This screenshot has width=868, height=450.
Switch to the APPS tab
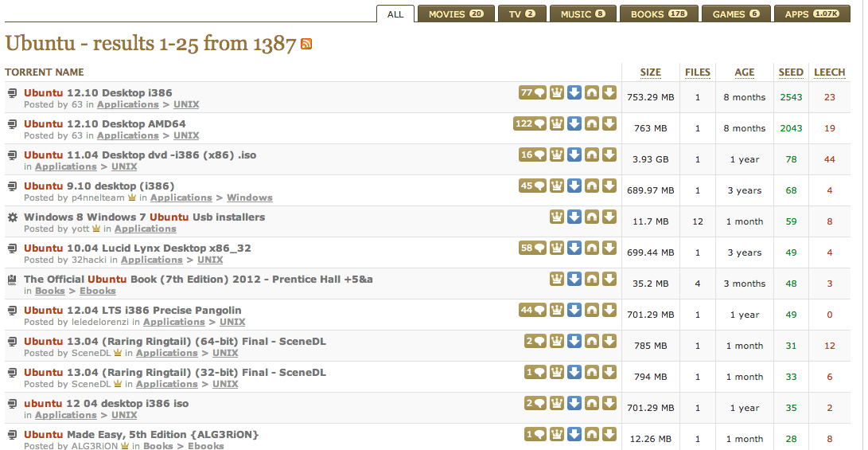point(812,14)
